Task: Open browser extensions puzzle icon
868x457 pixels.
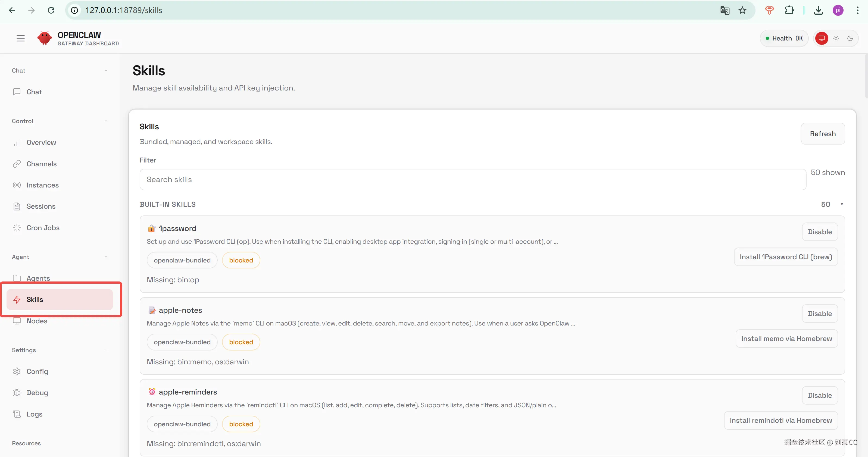Action: pyautogui.click(x=789, y=10)
